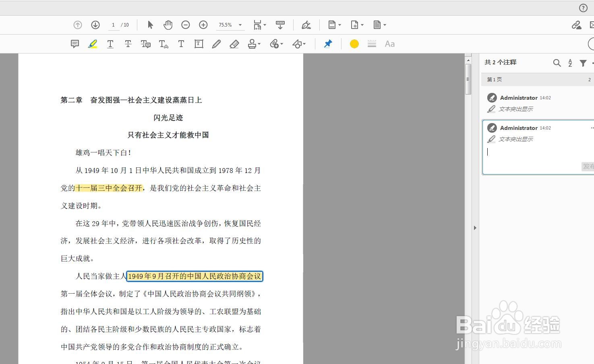Open the sign with pen tool
Screen dimensions: 594x364
click(306, 25)
